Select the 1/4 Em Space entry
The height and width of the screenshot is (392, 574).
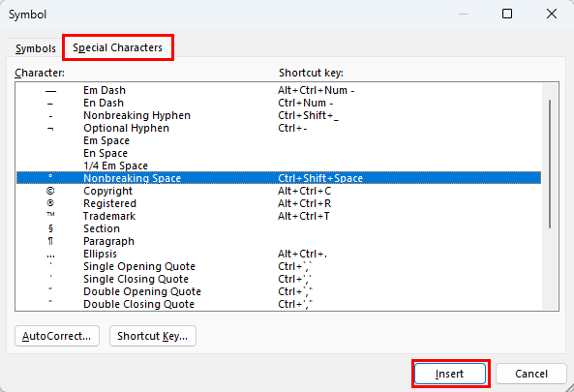(x=278, y=166)
